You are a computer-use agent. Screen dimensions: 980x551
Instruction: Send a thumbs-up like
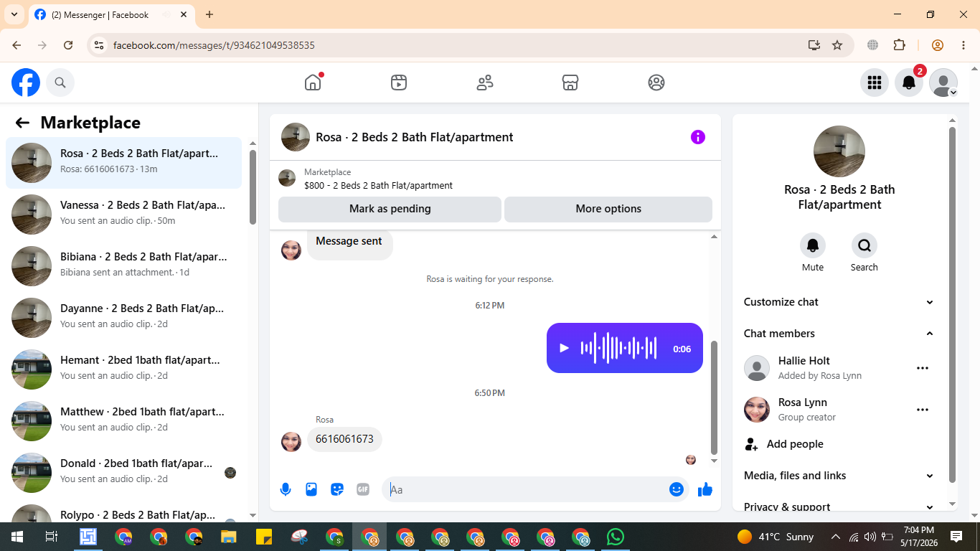tap(705, 489)
